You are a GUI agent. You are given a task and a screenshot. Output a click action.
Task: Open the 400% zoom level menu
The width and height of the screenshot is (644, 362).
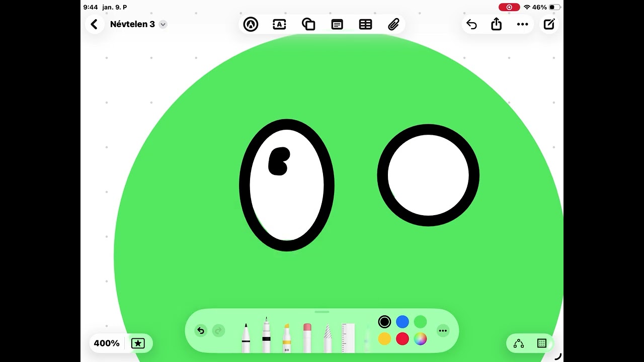107,343
